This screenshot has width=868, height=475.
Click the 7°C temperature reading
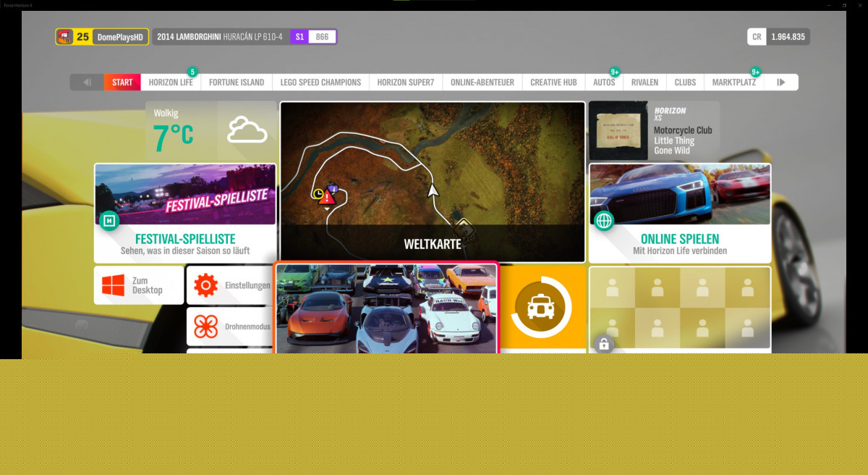coord(173,135)
